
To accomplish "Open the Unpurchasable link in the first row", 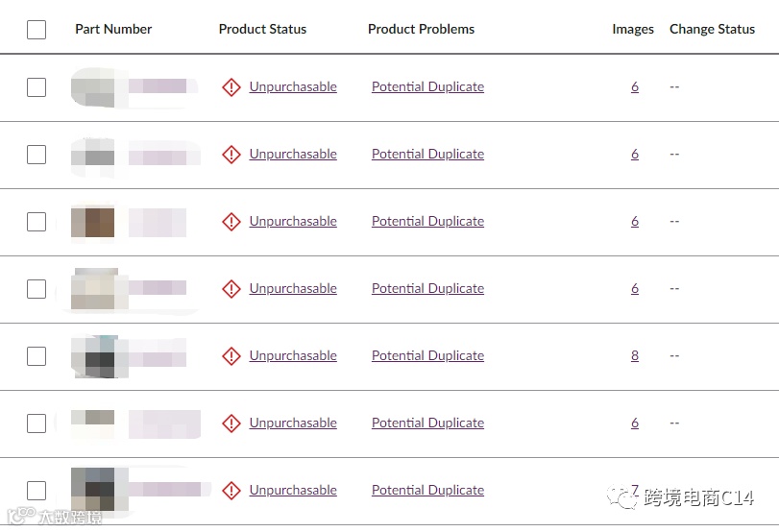I will [293, 87].
